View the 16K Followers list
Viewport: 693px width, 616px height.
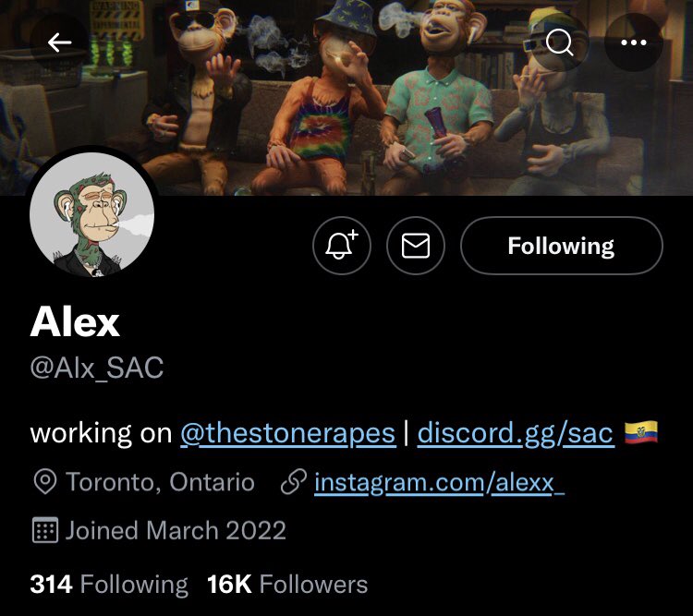point(287,585)
